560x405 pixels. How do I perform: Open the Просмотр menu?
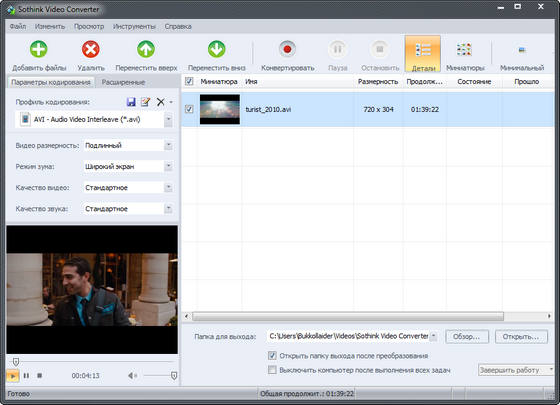89,26
